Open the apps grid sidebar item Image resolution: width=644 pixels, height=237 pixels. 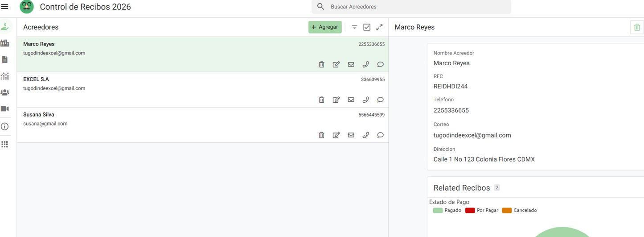point(5,144)
